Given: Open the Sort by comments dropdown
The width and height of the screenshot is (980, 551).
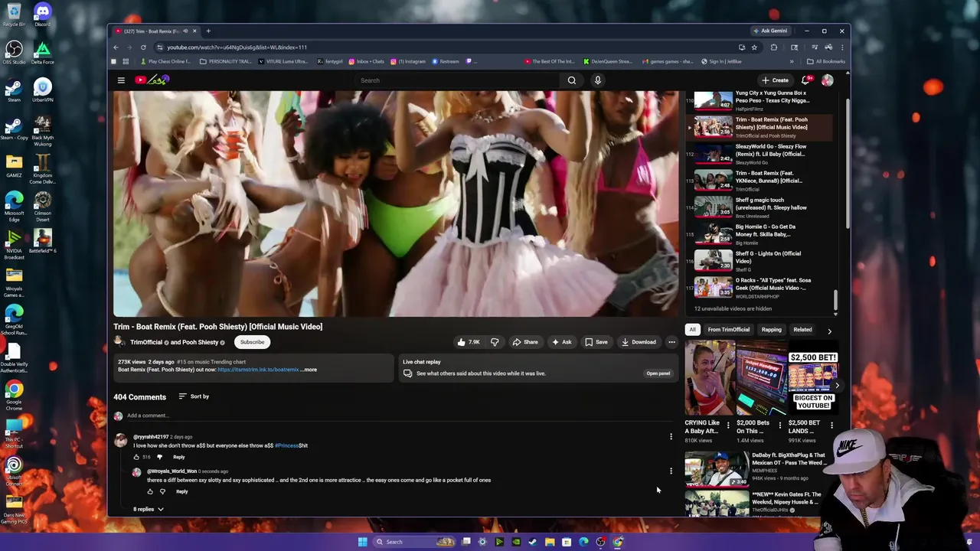Looking at the screenshot, I should tap(194, 396).
